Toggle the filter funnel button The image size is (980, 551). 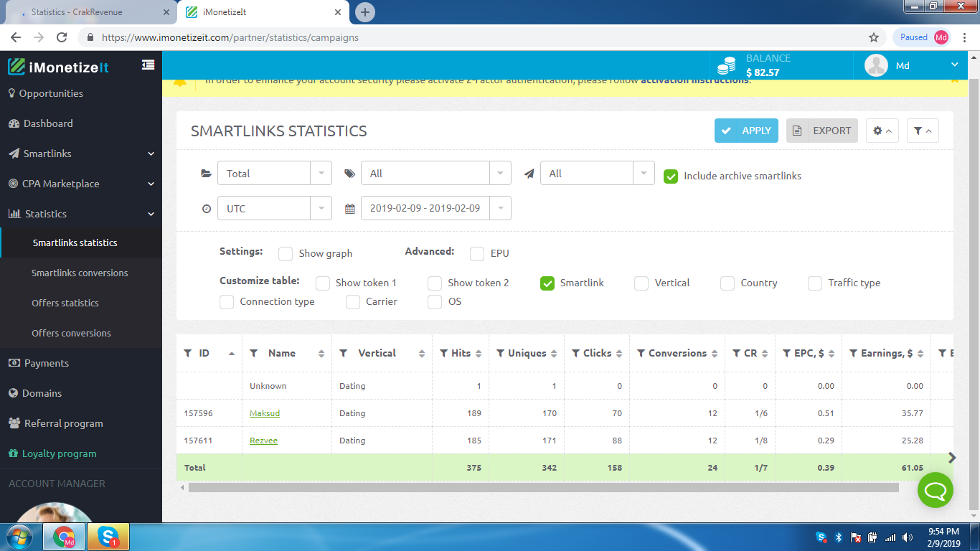click(x=923, y=131)
